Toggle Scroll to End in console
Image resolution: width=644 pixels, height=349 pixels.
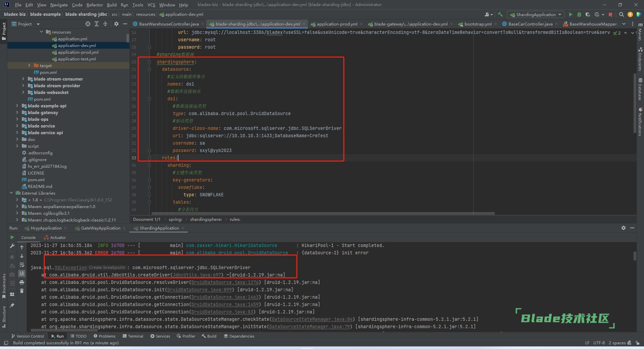click(22, 273)
